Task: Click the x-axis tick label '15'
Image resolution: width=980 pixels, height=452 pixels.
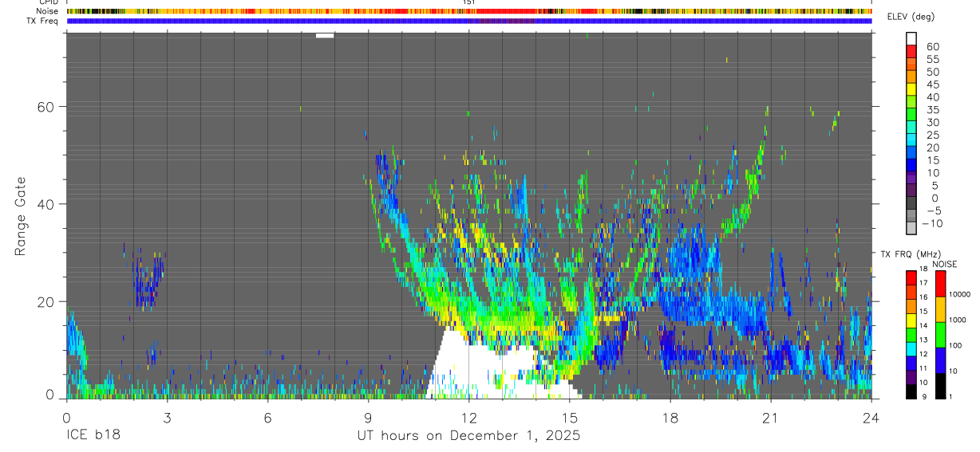Action: pyautogui.click(x=570, y=417)
